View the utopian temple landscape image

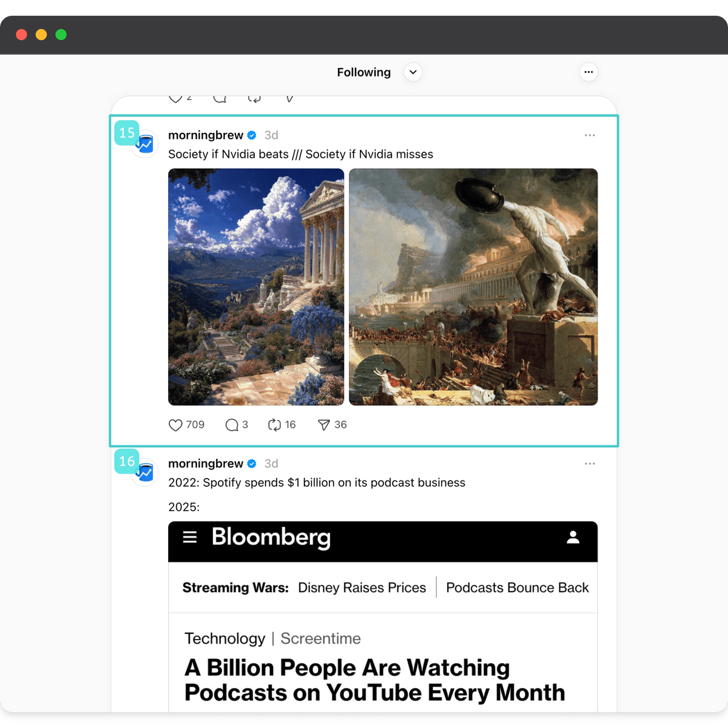(x=256, y=287)
